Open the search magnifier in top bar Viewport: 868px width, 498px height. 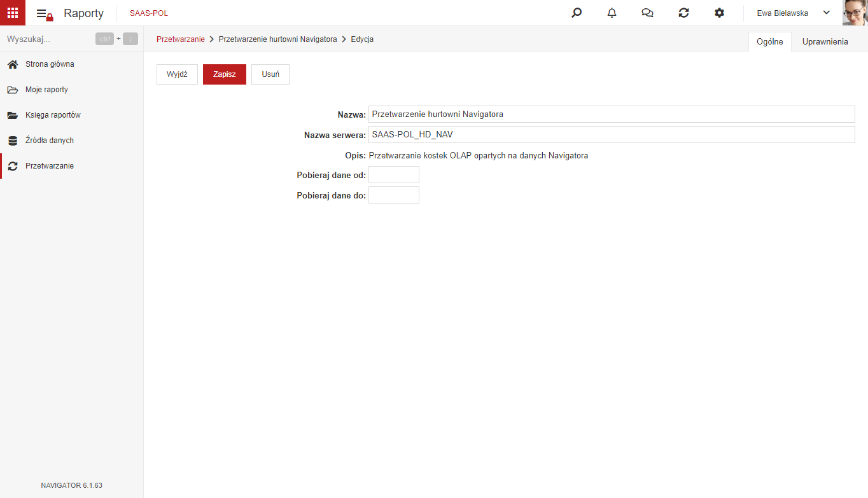(x=577, y=13)
